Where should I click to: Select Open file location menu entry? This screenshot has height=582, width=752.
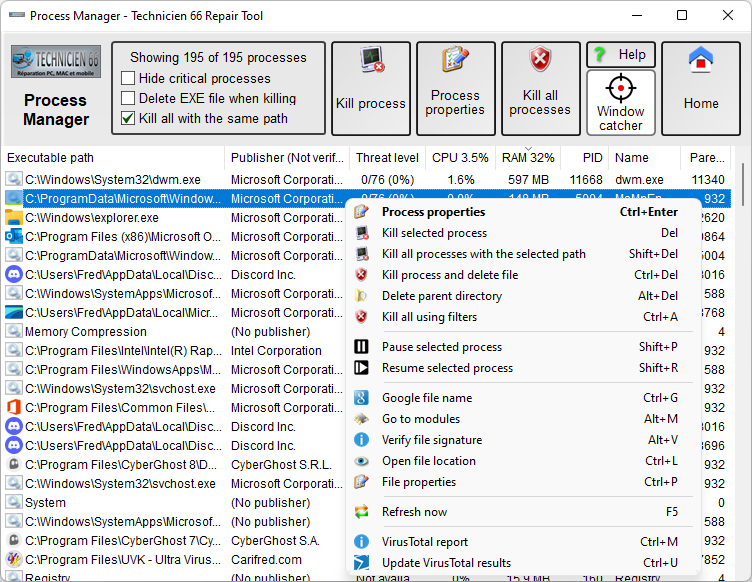tap(523, 461)
